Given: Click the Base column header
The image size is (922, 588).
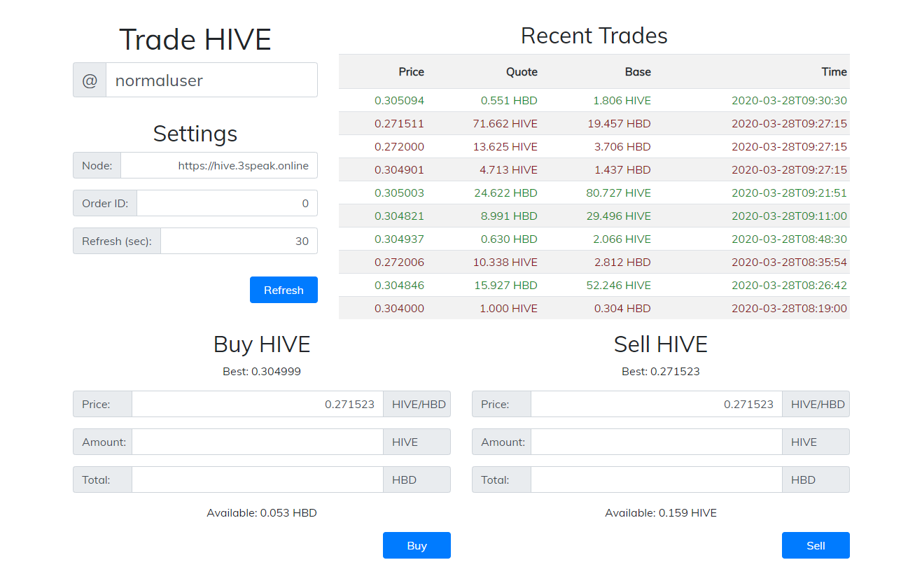Looking at the screenshot, I should 638,71.
